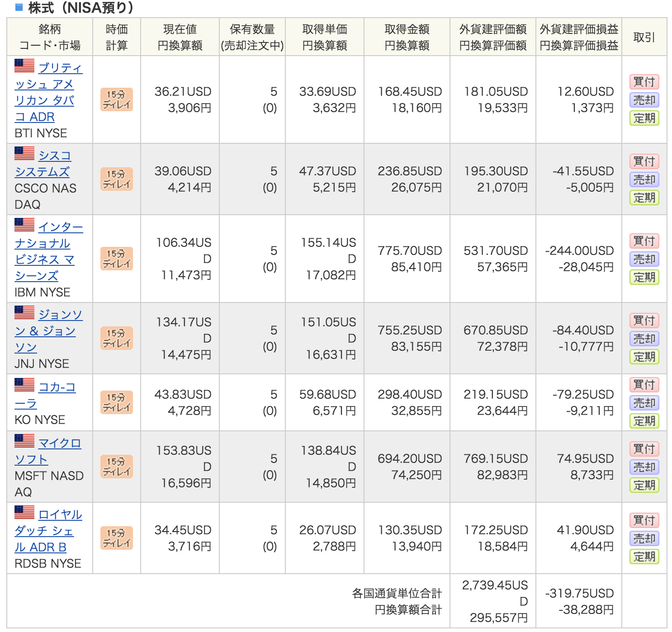Screen dimensions: 672x632
Task: Click the 15分ディレイ badge in the IBM row
Action: [x=117, y=259]
